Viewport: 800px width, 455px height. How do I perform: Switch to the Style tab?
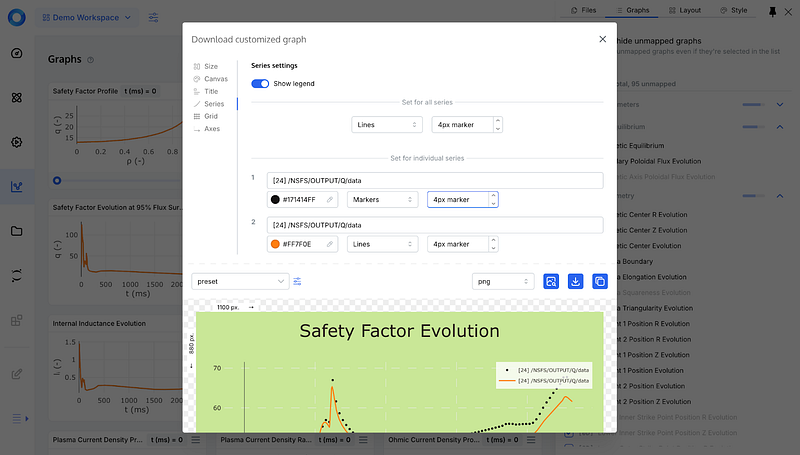[733, 10]
